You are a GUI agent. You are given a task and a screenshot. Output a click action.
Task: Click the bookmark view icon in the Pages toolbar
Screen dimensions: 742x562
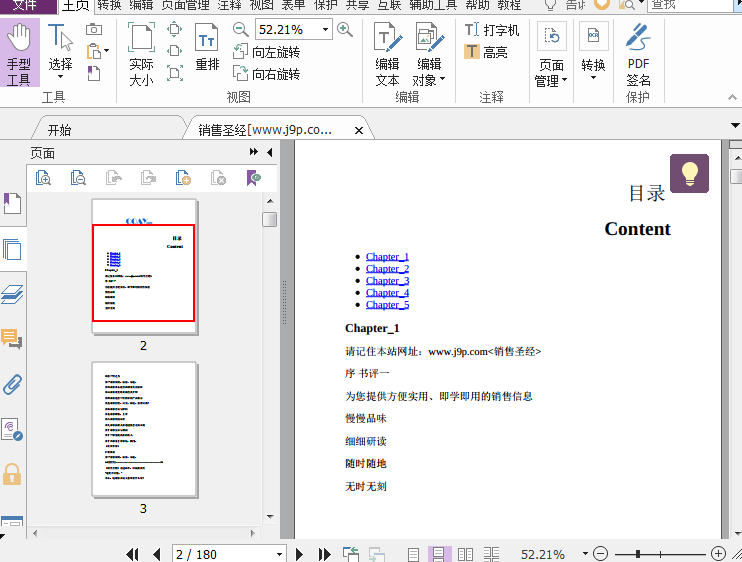[x=254, y=178]
